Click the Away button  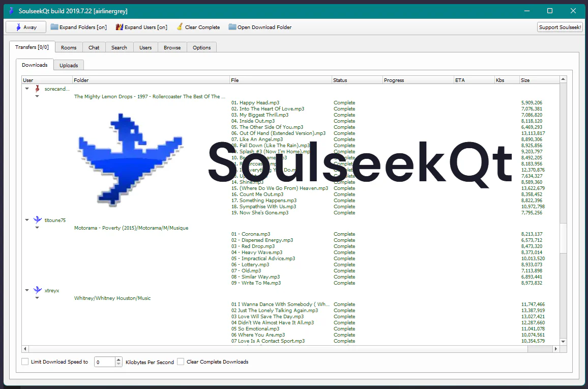point(25,26)
